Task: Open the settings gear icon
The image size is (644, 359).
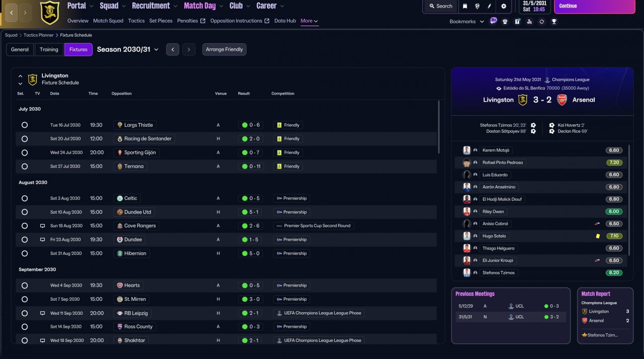Action: (x=504, y=6)
